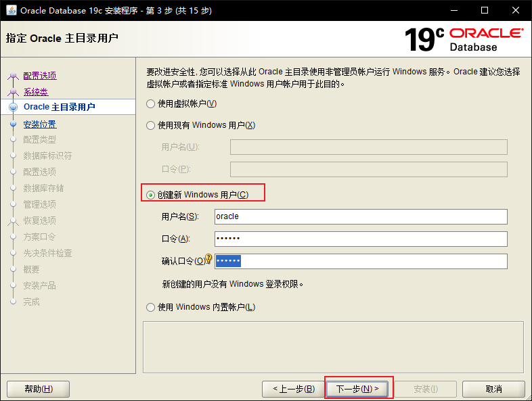This screenshot has height=401, width=532.
Task: Open the 系统类 step link
Action: (36, 92)
